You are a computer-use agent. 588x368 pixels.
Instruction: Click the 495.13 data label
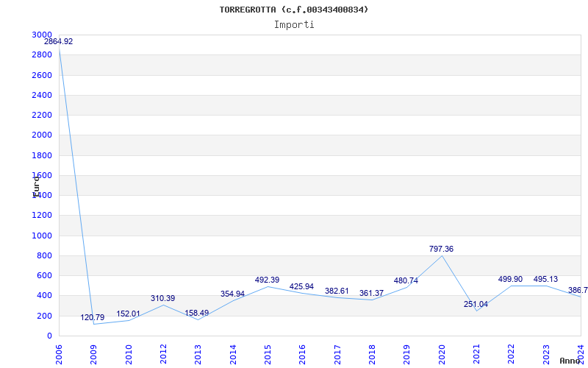[x=545, y=280]
